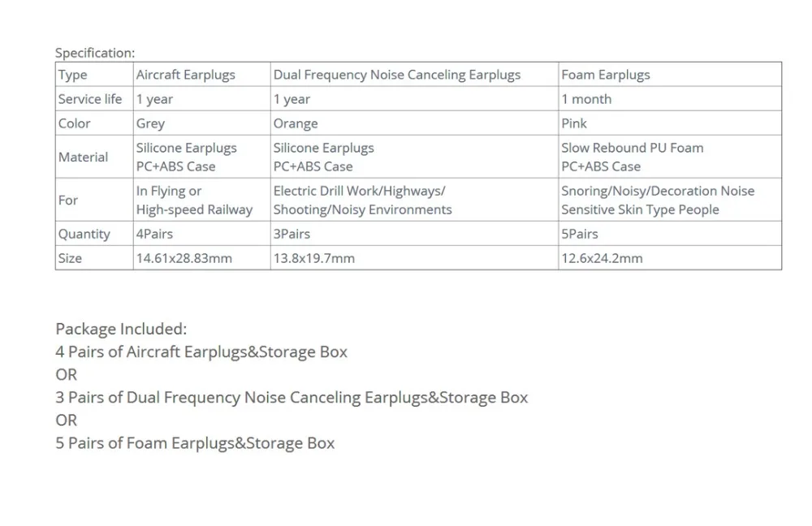Select the '5Pairs' quantity cell
This screenshot has width=812, height=526.
click(670, 234)
